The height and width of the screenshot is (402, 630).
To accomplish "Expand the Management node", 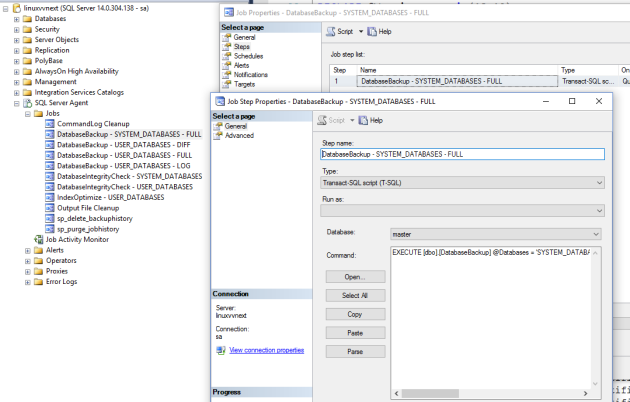I will [16, 82].
